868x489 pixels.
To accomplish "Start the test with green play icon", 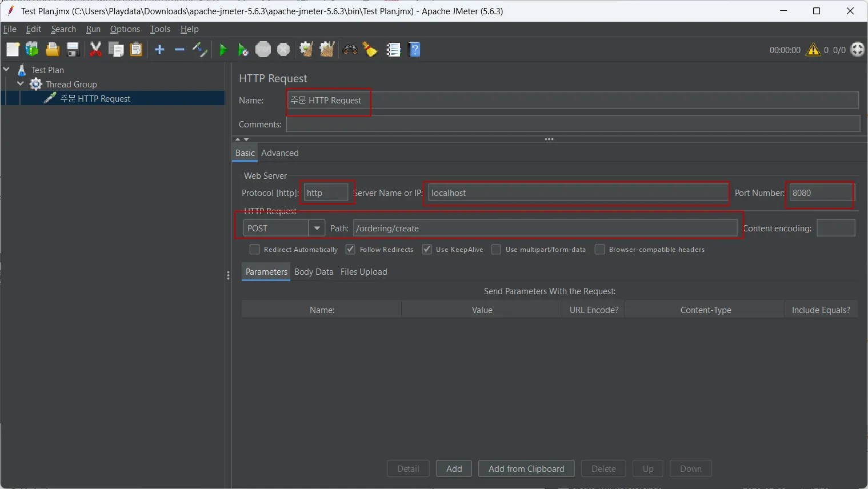I will tap(223, 50).
